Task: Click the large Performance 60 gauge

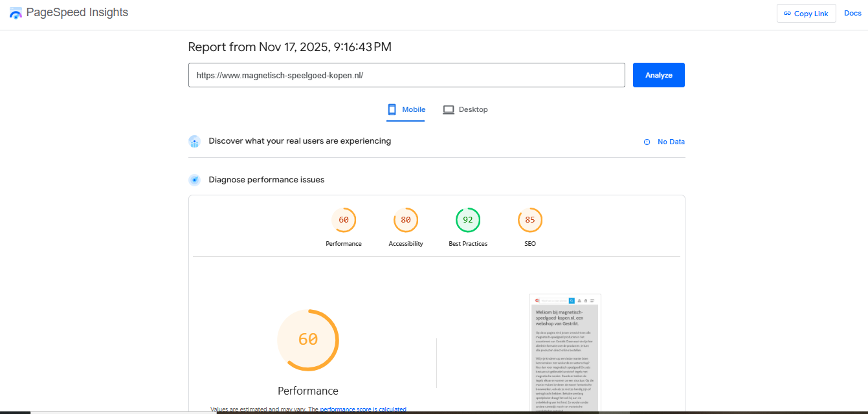Action: pyautogui.click(x=308, y=340)
